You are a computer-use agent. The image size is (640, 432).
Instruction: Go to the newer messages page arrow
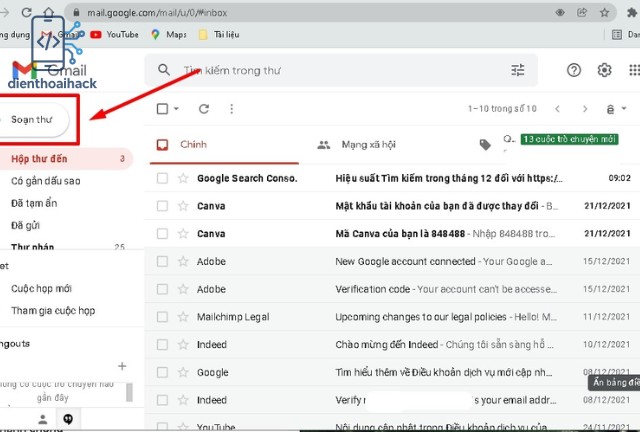click(x=557, y=109)
